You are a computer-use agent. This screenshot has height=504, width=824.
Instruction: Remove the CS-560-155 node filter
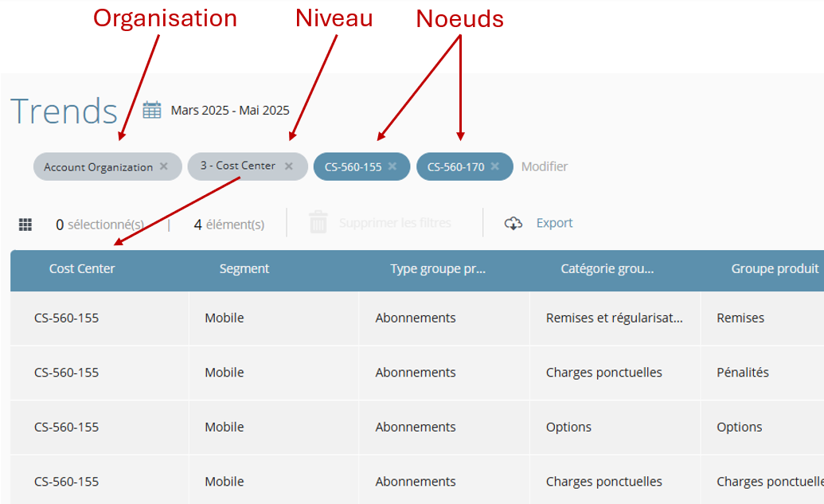[392, 166]
